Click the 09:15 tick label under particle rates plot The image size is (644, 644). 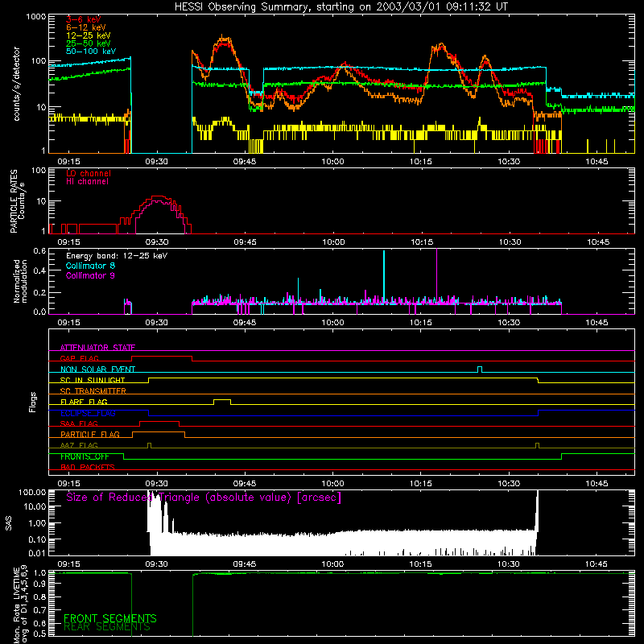[x=68, y=242]
